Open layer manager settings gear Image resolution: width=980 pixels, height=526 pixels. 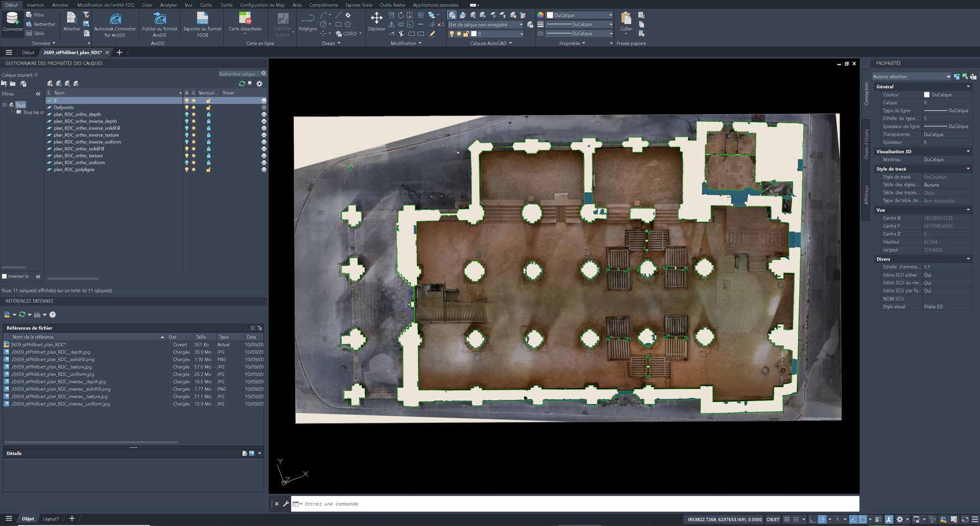coord(259,83)
